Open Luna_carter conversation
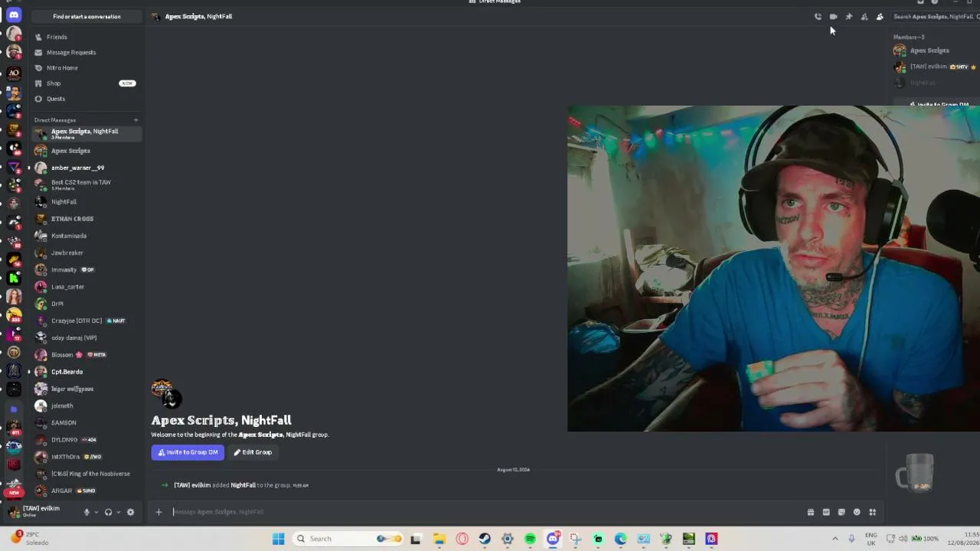 coord(87,286)
